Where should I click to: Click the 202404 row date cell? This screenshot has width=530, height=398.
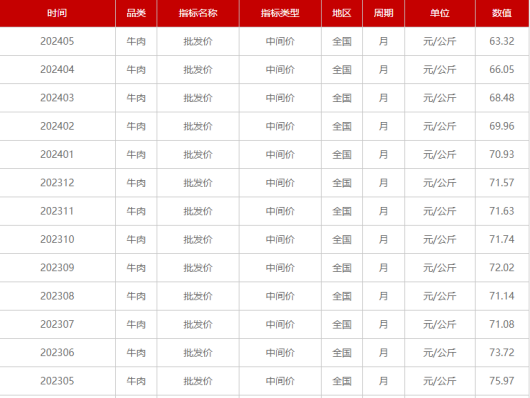57,70
